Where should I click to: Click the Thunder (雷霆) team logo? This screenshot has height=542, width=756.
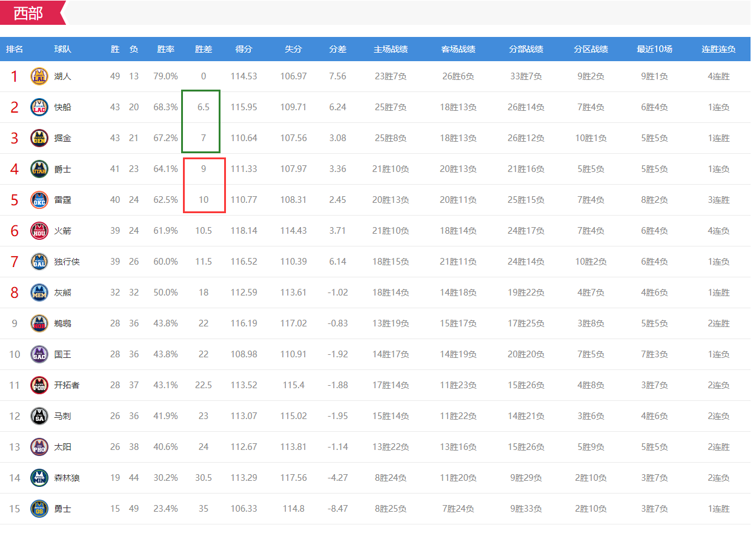pyautogui.click(x=39, y=200)
